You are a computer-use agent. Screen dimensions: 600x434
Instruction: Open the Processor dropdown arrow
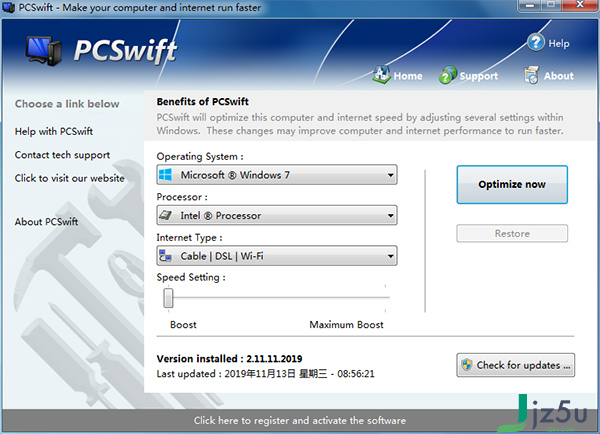click(390, 215)
